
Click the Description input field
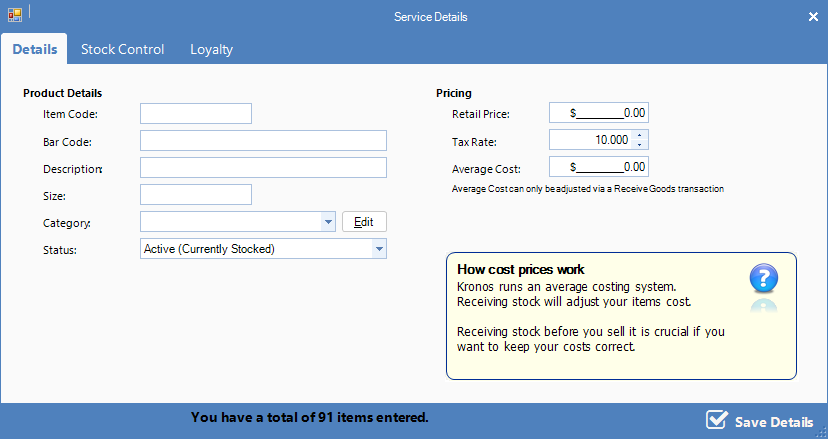point(263,167)
